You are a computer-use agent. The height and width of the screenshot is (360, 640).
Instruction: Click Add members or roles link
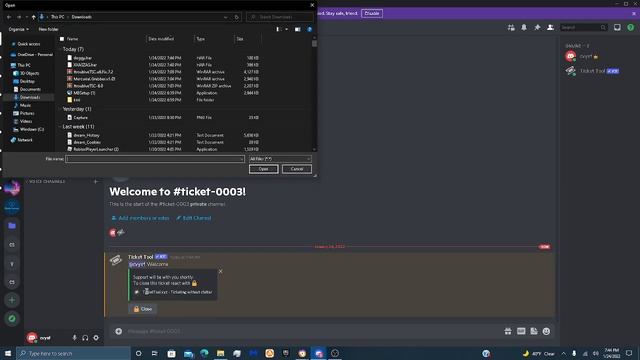(x=140, y=218)
